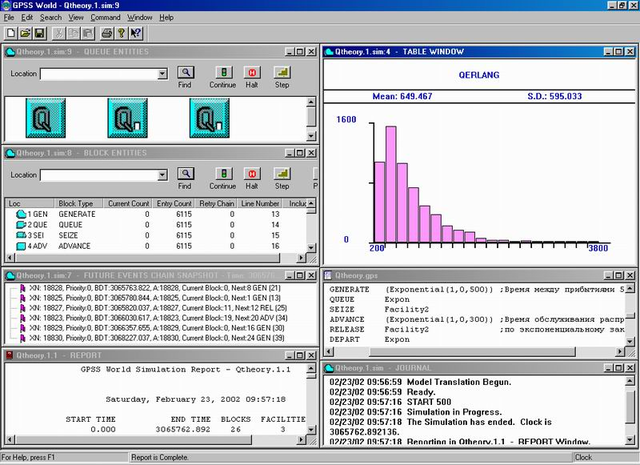Click END TIME value 3065762.892 in Report
The height and width of the screenshot is (465, 640).
point(183,429)
